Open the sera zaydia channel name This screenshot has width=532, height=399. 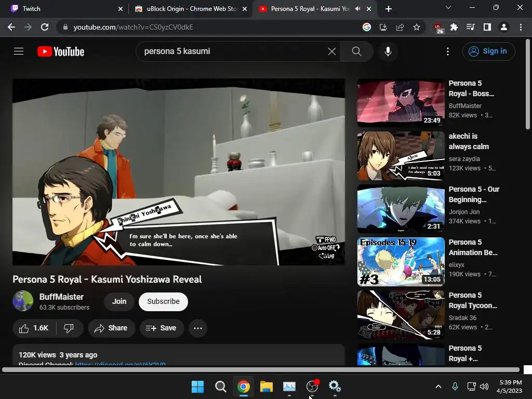pos(464,159)
